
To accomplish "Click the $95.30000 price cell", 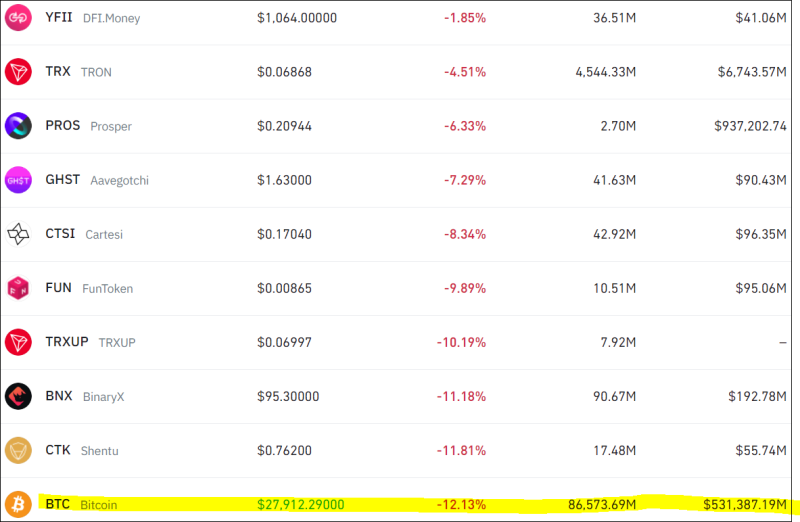I will tap(288, 396).
